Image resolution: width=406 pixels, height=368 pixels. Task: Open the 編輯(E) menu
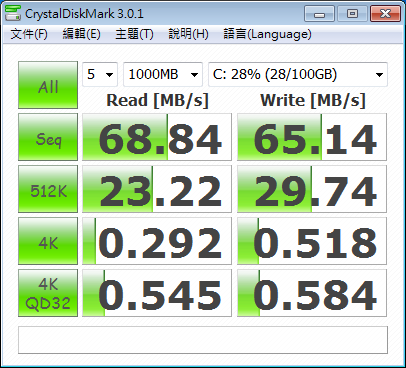click(82, 34)
